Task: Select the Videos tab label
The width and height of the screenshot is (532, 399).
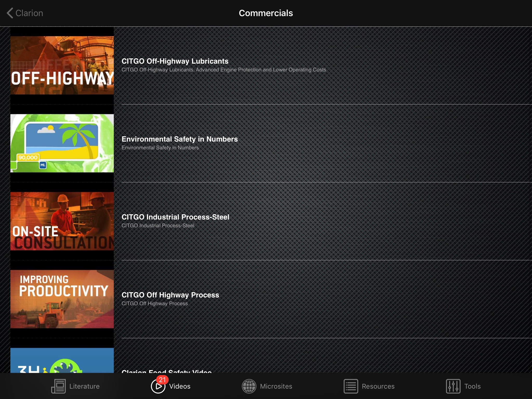Action: 180,386
